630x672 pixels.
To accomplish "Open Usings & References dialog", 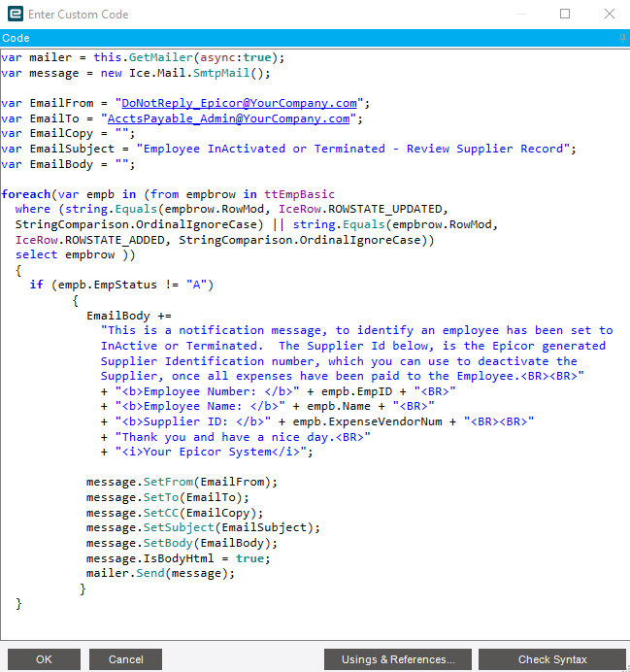I will (398, 659).
